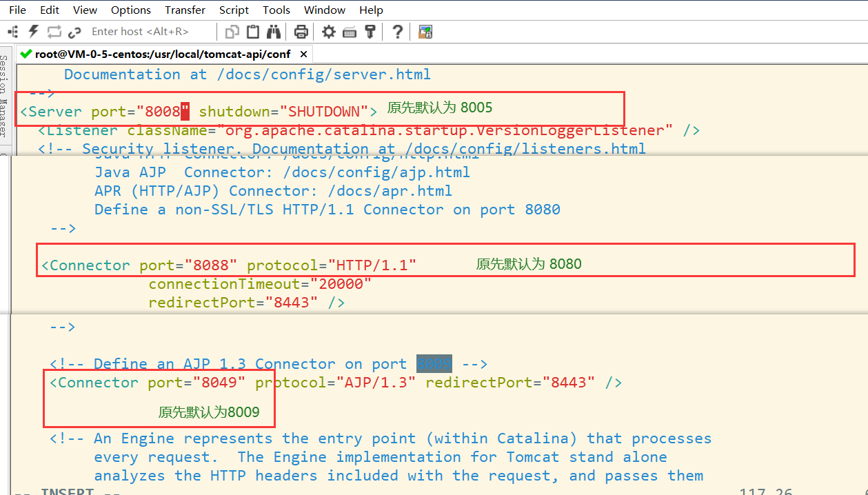Open the Transfer menu
The height and width of the screenshot is (495, 868).
tap(185, 10)
